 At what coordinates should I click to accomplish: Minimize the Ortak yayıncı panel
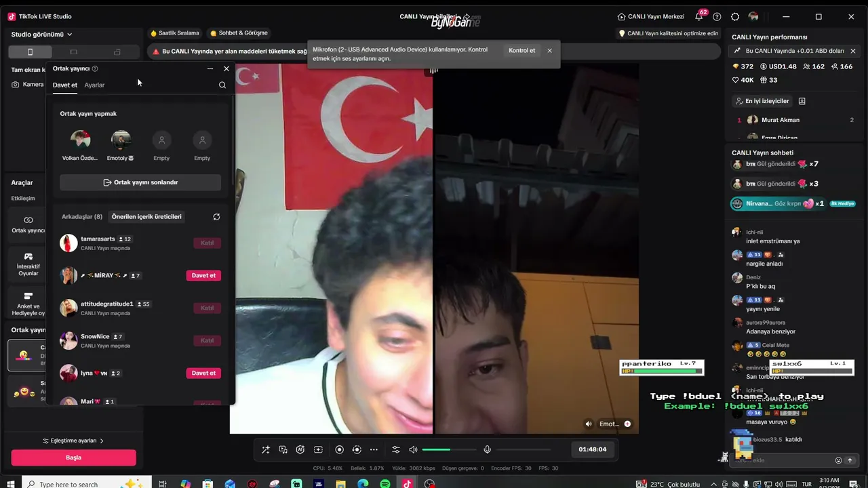(210, 68)
